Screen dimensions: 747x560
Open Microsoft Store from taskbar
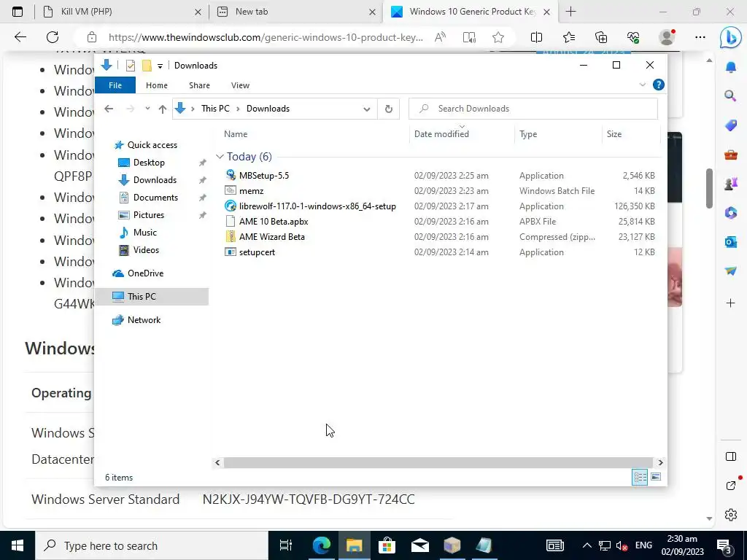coord(387,545)
